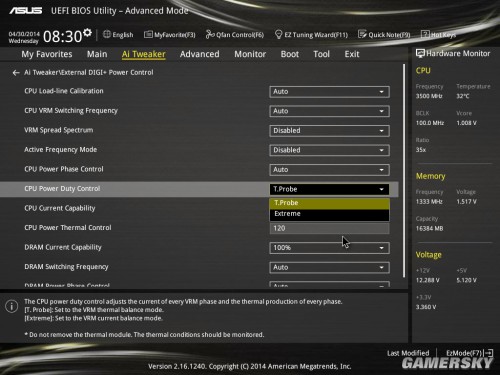The image size is (500, 375).
Task: Click the 32°C temperature reading
Action: coord(463,96)
